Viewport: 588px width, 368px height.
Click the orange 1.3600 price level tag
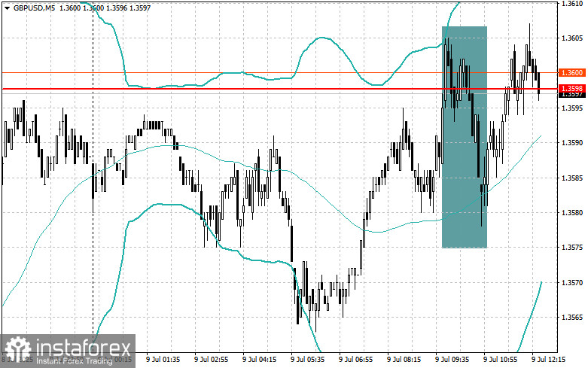pyautogui.click(x=572, y=73)
